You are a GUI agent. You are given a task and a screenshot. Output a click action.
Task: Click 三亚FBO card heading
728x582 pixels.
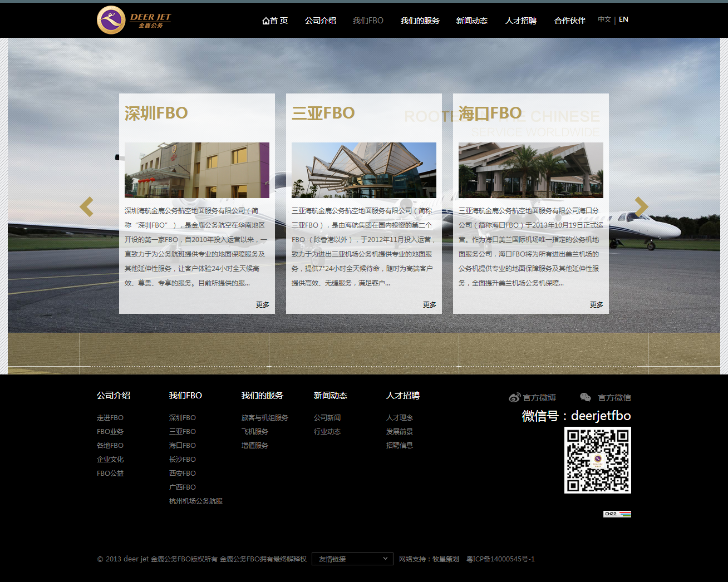323,113
